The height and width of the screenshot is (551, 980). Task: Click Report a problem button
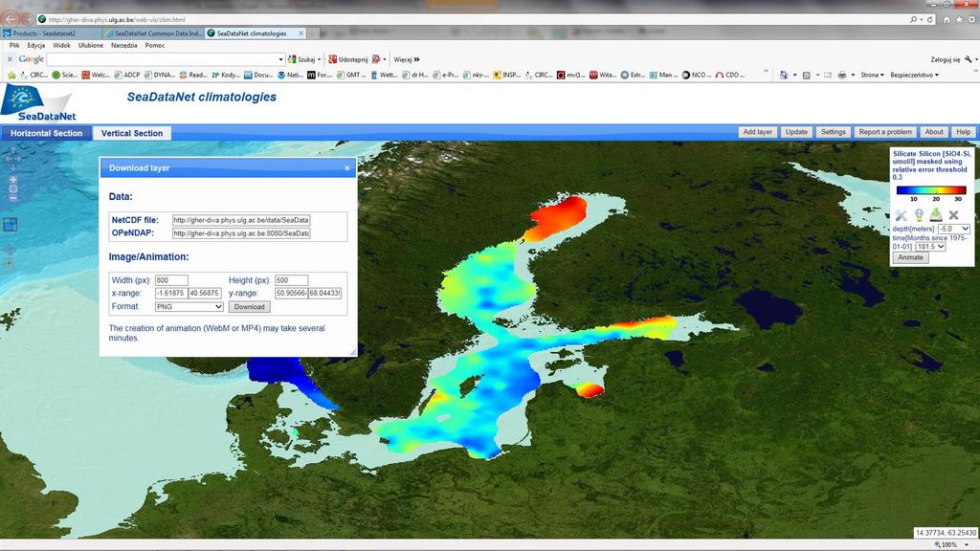[x=885, y=132]
